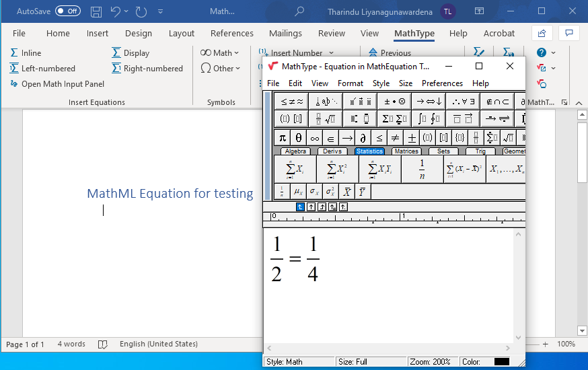Open arrow symbols palette in MathType

coord(429,101)
